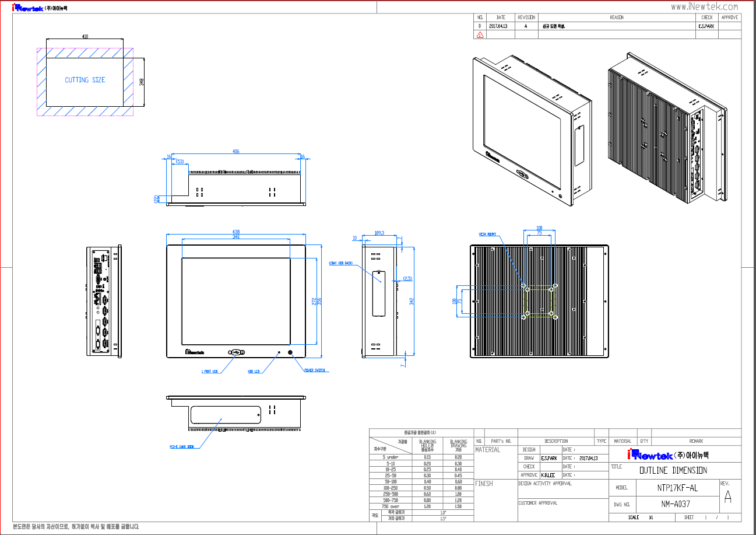Click the left side I/O port view
The image size is (756, 535).
coord(105,301)
